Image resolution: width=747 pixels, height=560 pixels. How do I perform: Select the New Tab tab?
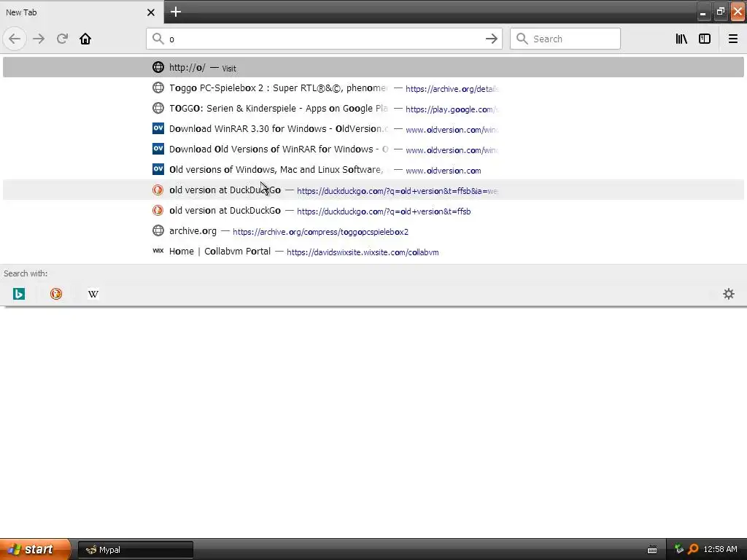[x=81, y=12]
